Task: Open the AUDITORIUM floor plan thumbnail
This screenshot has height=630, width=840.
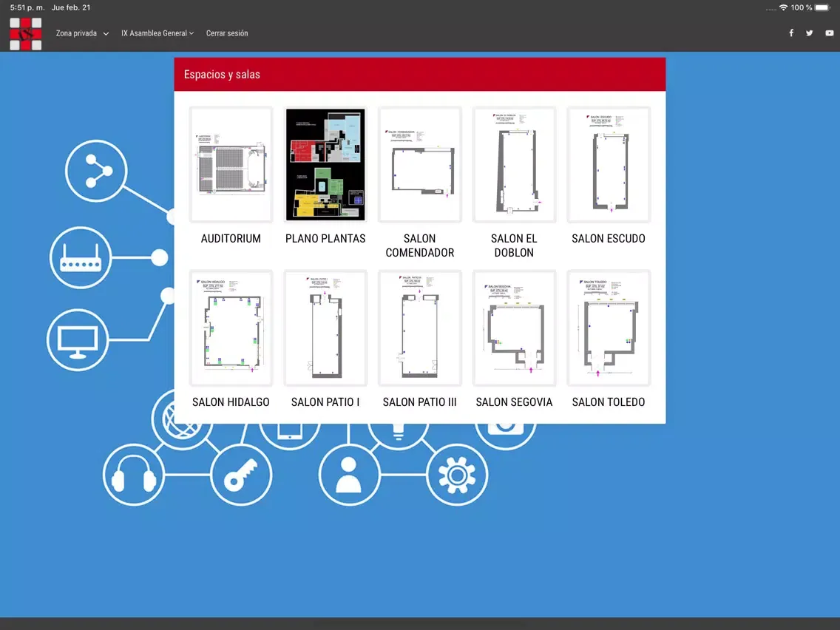Action: (231, 164)
